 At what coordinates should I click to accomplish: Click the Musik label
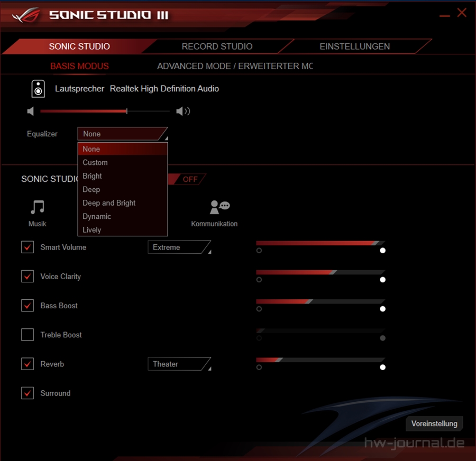point(38,224)
